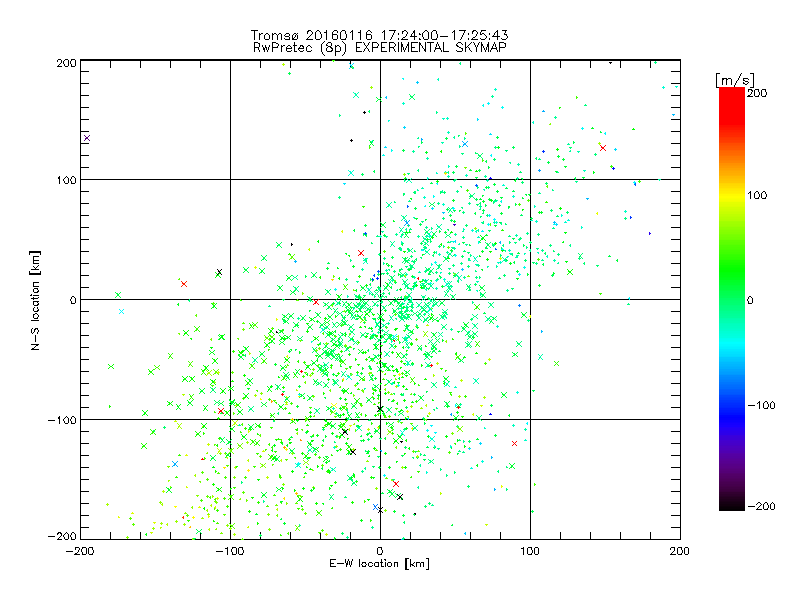Image resolution: width=800 pixels, height=600 pixels.
Task: Click the plot title 'Tromsø 20160116 17:24:00-17:25:43'
Action: 379,35
